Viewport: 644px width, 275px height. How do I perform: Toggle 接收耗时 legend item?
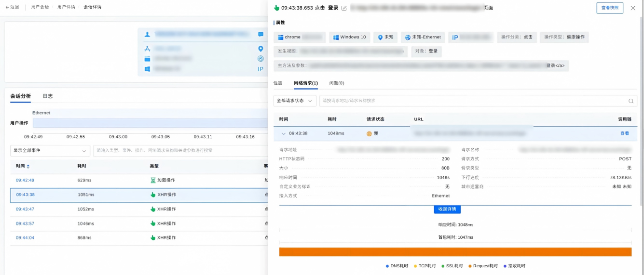(514, 266)
